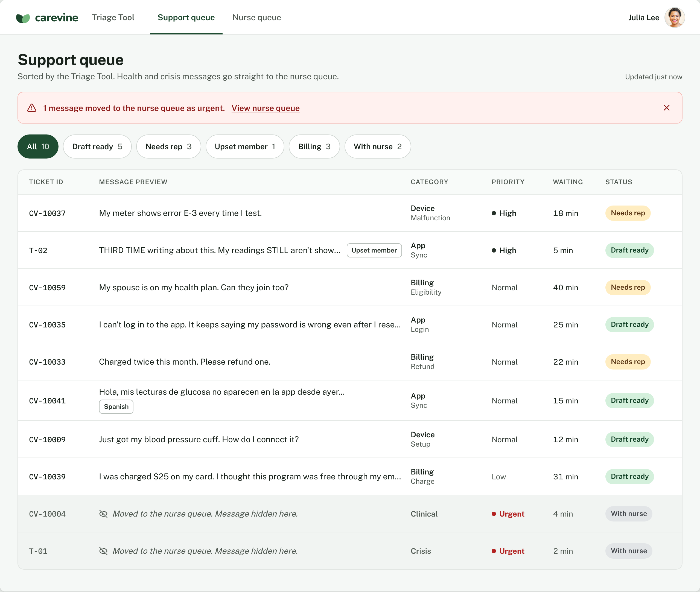
Task: Click the Needs rep badge for CV-10033
Action: tap(628, 362)
